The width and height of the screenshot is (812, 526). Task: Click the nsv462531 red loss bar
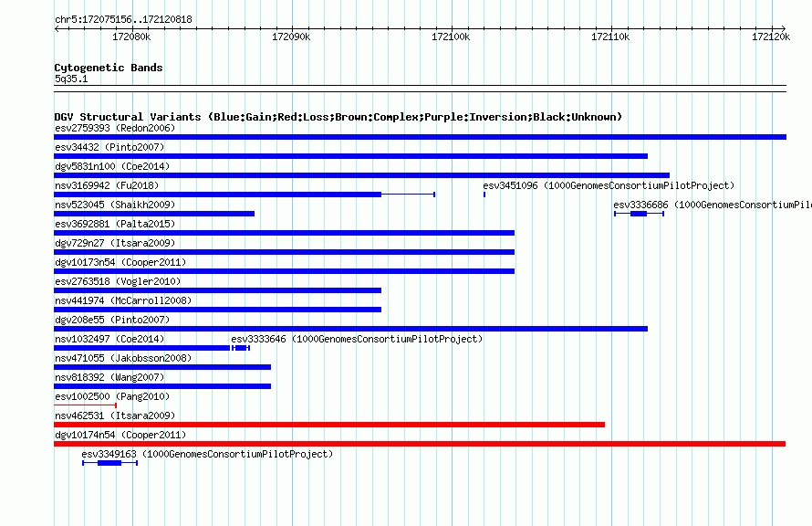[329, 425]
